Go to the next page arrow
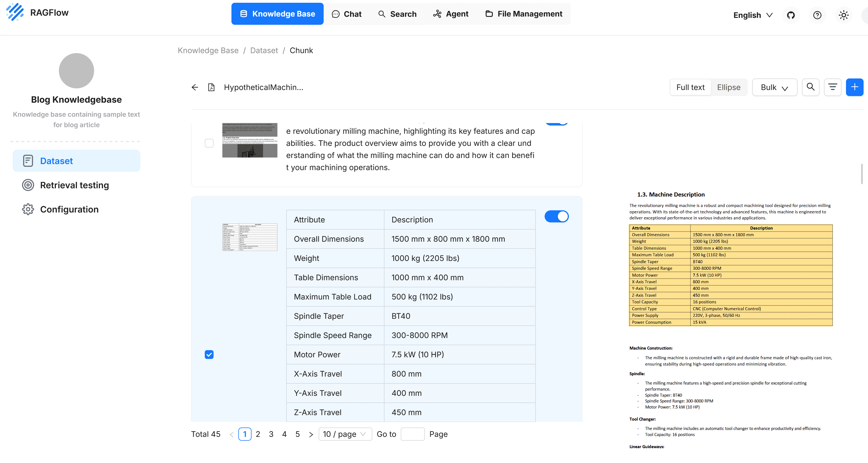Screen dimensions: 868x463 311,434
